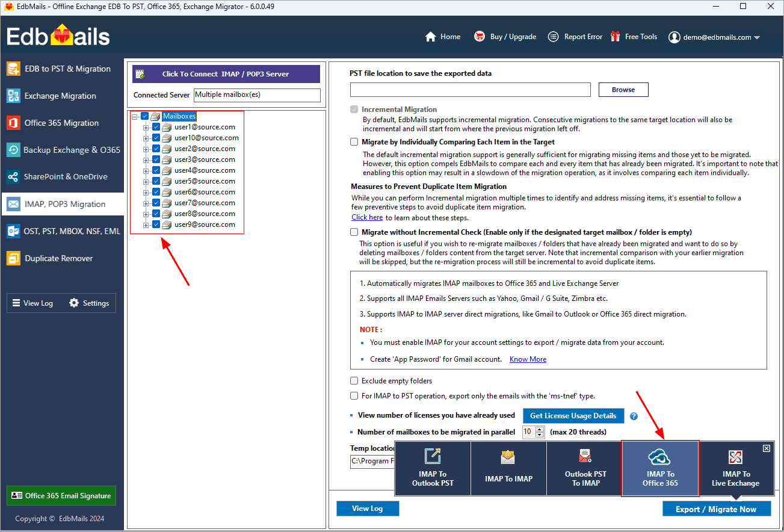Click the Office 365 Email Signature button
The height and width of the screenshot is (532, 784).
[61, 496]
